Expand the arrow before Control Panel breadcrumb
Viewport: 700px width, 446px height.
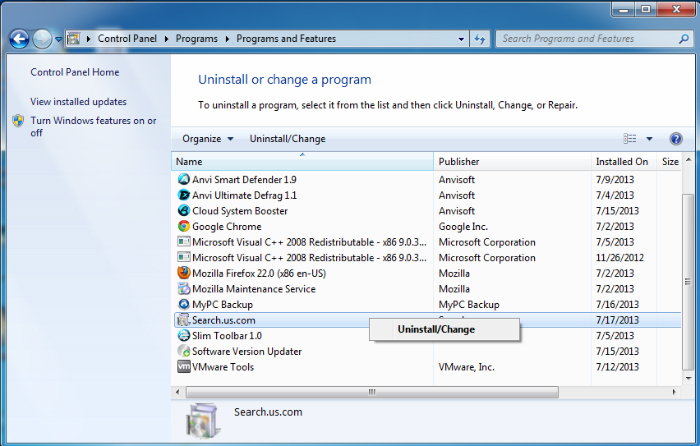click(x=88, y=39)
